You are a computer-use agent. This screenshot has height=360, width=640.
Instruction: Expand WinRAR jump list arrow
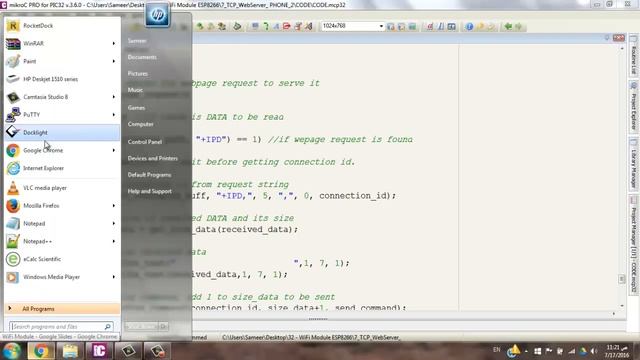[114, 43]
